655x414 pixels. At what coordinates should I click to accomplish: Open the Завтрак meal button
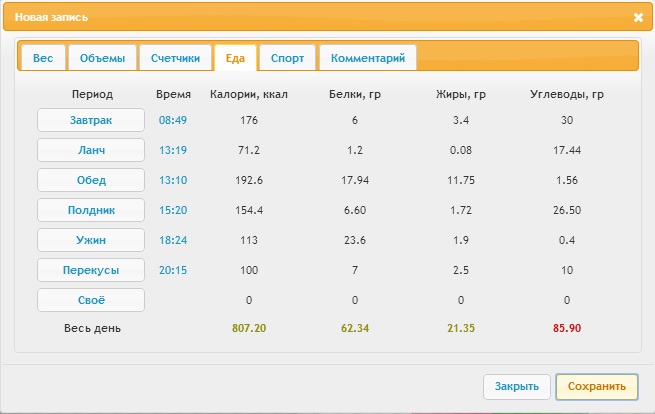tap(91, 120)
